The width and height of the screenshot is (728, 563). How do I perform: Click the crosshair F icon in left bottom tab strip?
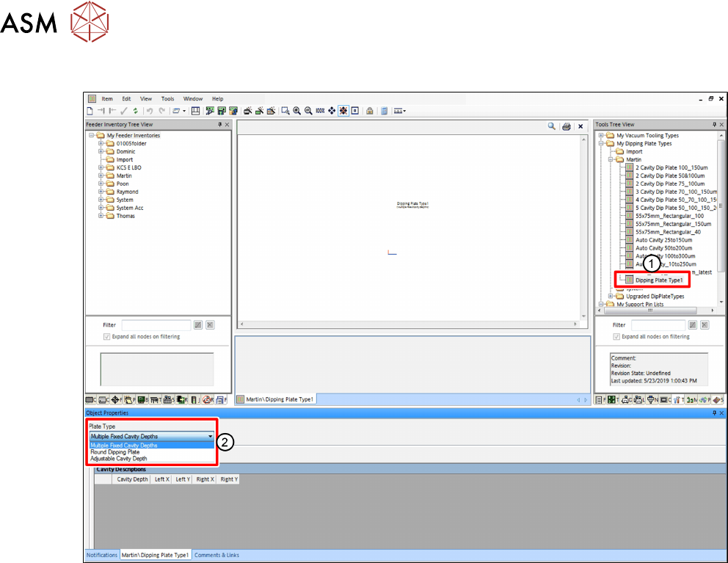click(115, 399)
